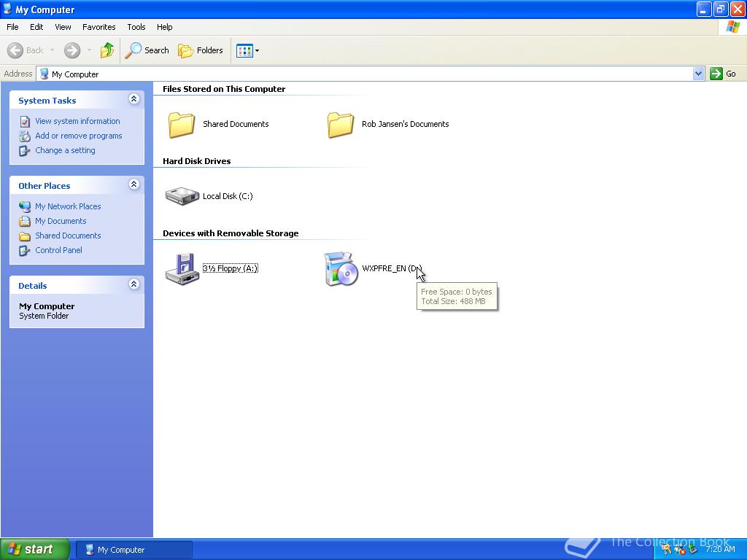Click the system tray clock
Viewport: 747px width, 560px height.
coord(720,549)
